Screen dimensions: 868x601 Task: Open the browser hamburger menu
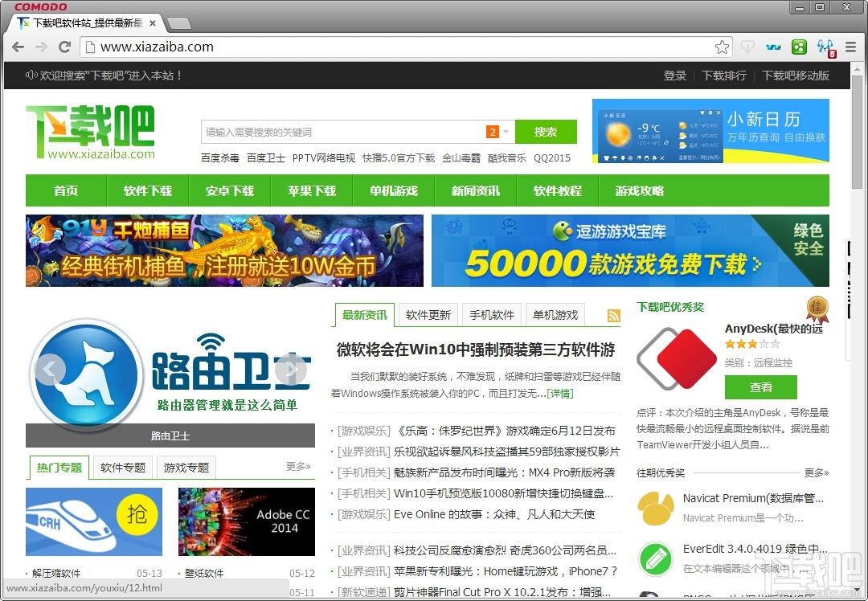coord(851,47)
